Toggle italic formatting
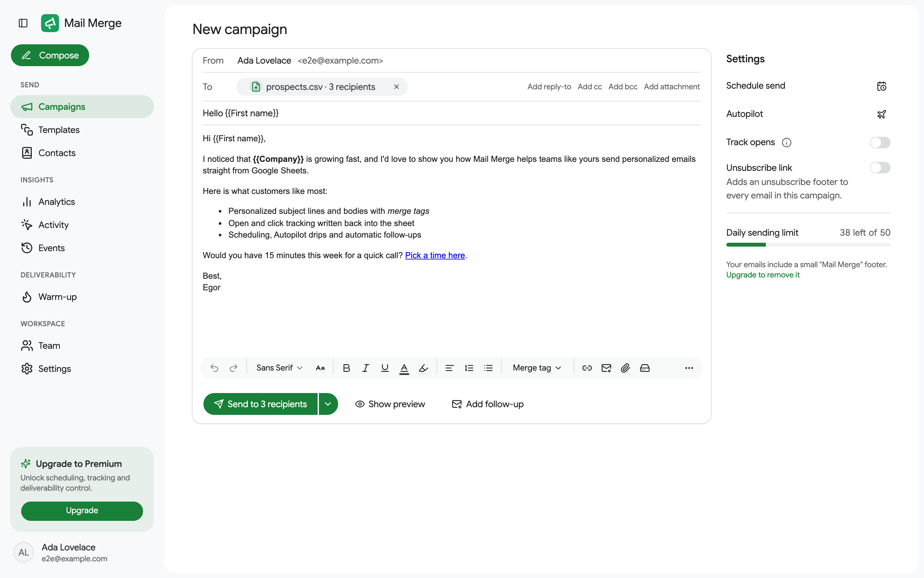The width and height of the screenshot is (924, 578). tap(365, 368)
